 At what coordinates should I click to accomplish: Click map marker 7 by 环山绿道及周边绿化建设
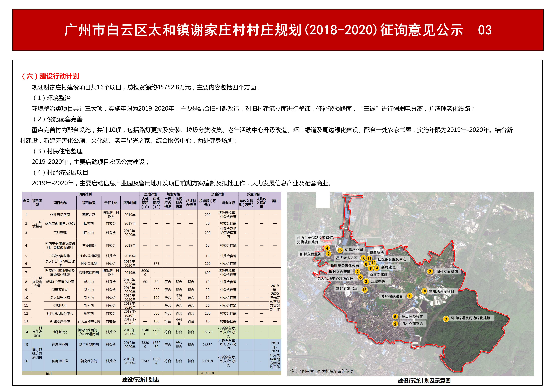click(x=446, y=319)
